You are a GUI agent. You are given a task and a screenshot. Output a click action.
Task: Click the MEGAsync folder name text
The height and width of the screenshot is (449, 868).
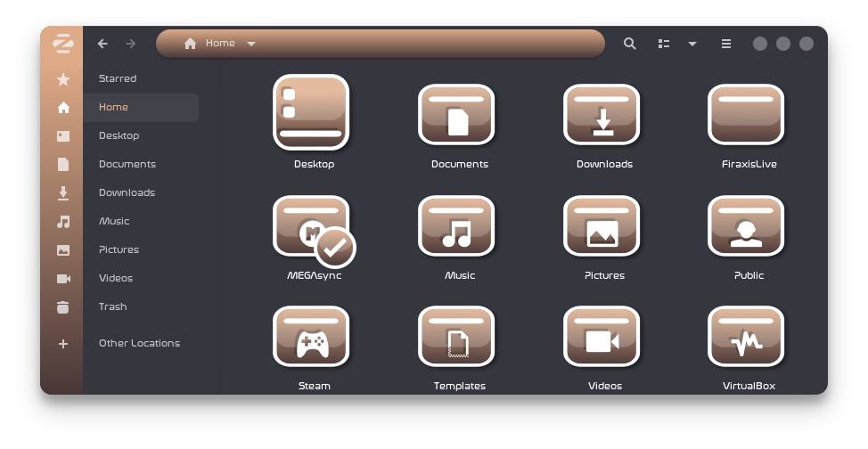(315, 275)
